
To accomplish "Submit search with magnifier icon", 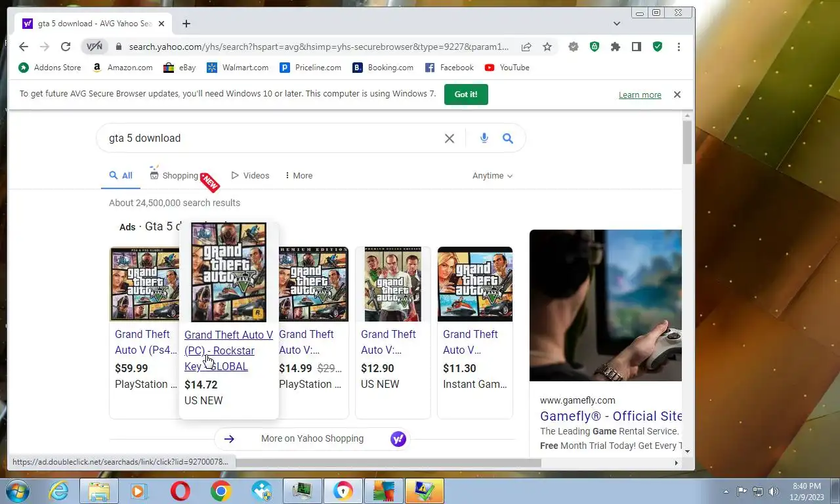I will (x=508, y=138).
